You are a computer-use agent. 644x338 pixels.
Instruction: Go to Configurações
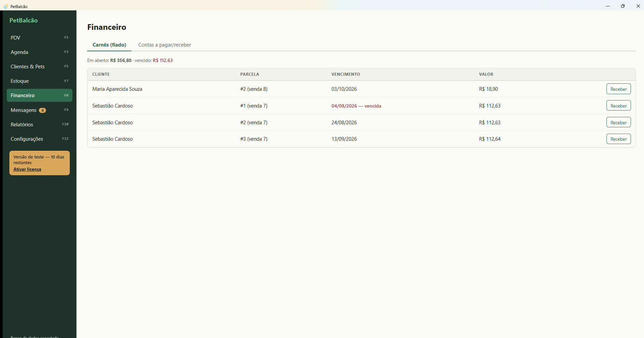(x=40, y=139)
